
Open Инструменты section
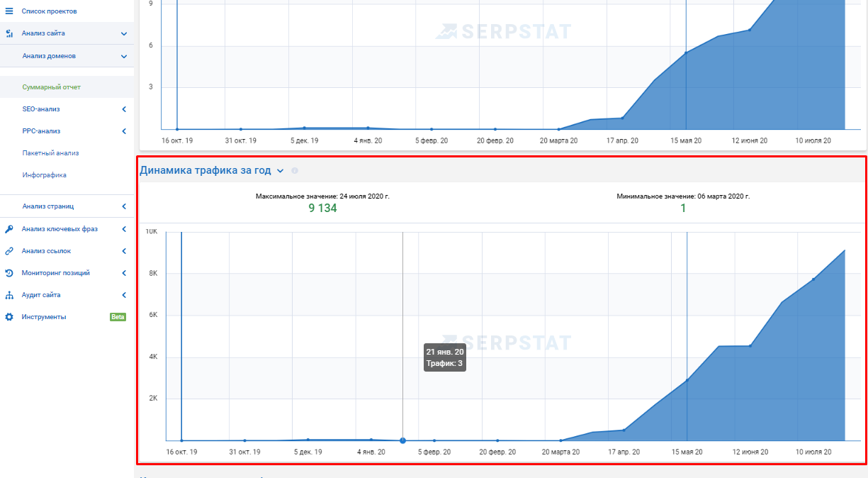44,317
